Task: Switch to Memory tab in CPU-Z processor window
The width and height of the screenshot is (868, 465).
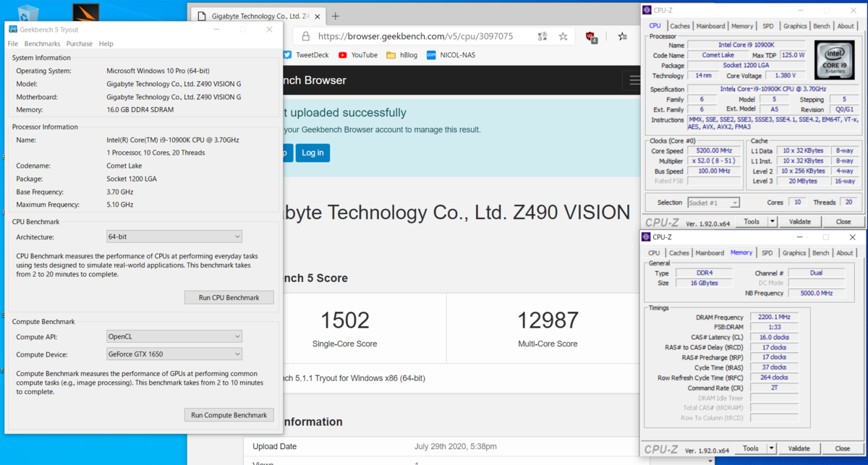Action: (742, 26)
